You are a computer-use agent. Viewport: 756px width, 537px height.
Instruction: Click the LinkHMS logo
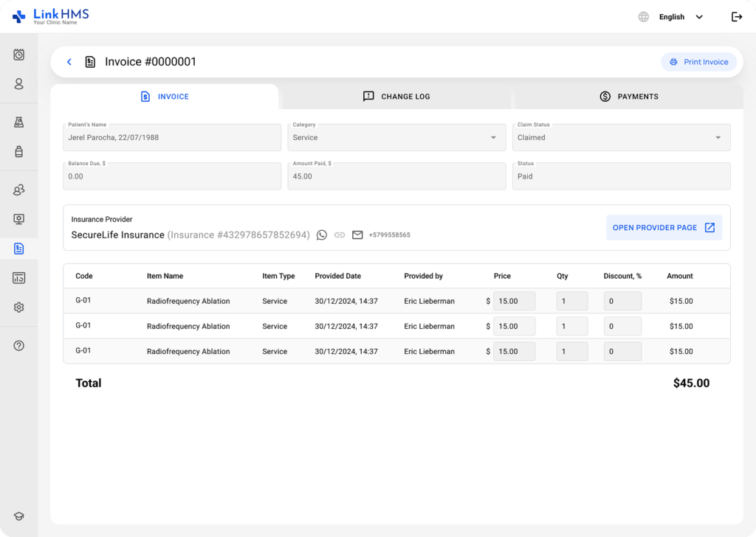(x=51, y=16)
